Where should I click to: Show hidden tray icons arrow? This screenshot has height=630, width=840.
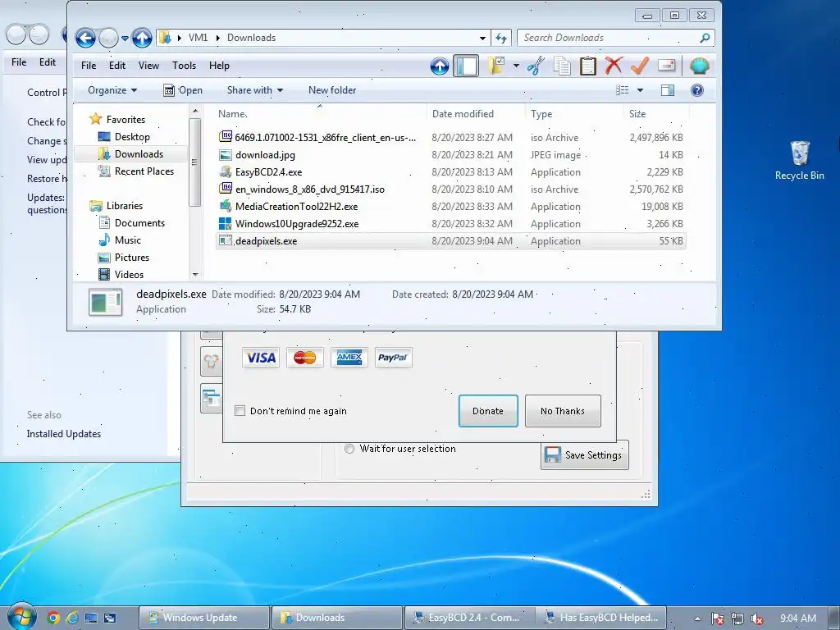click(697, 619)
